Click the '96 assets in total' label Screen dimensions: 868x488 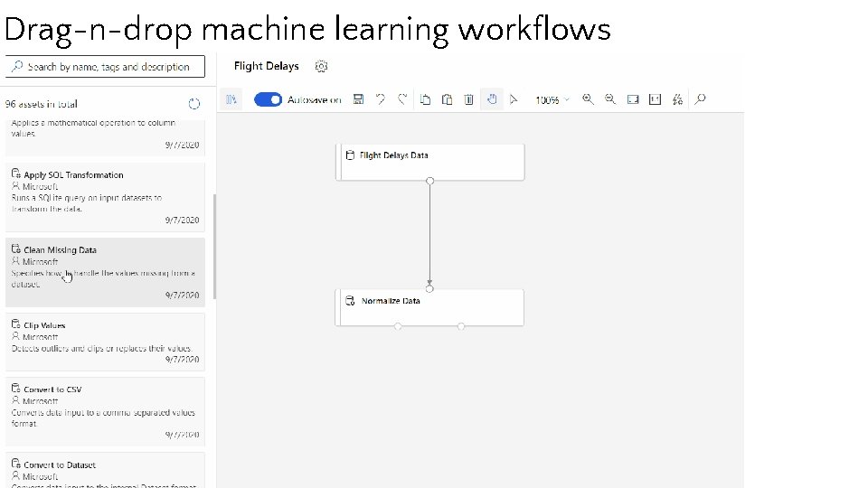click(42, 104)
